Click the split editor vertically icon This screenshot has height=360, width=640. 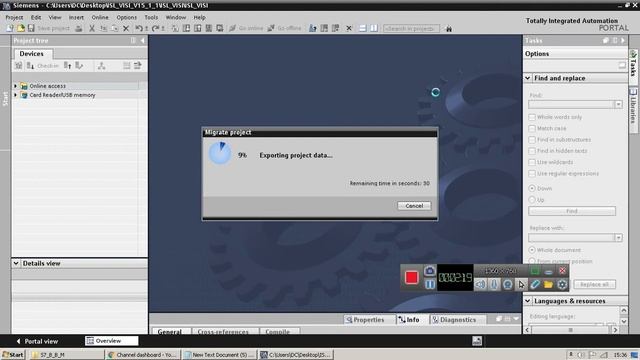[x=374, y=28]
